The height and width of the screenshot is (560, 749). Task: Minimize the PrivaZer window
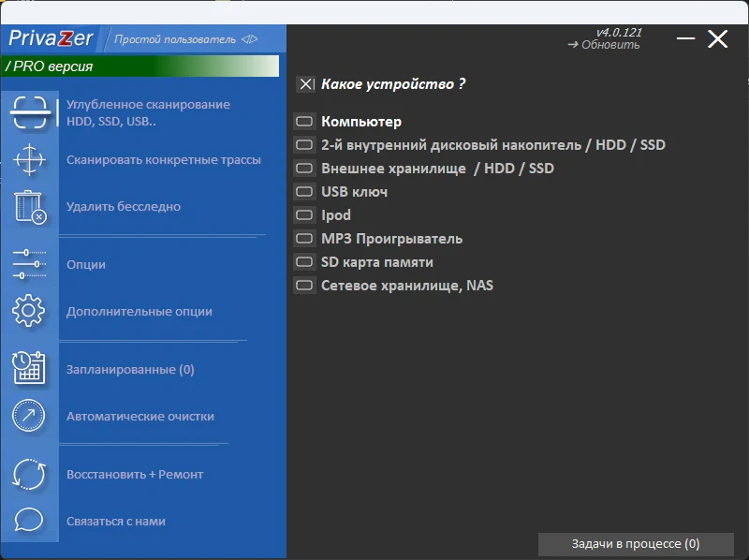click(x=685, y=38)
